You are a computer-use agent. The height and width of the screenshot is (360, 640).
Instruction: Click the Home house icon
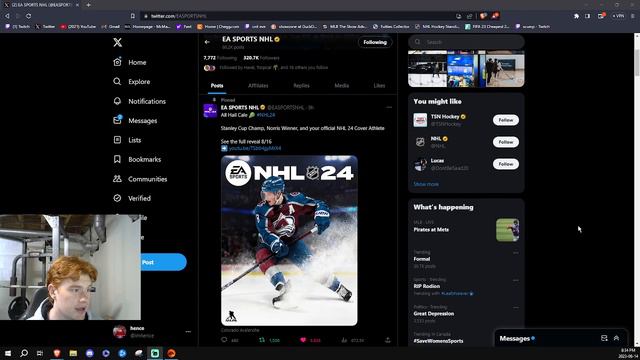(117, 62)
